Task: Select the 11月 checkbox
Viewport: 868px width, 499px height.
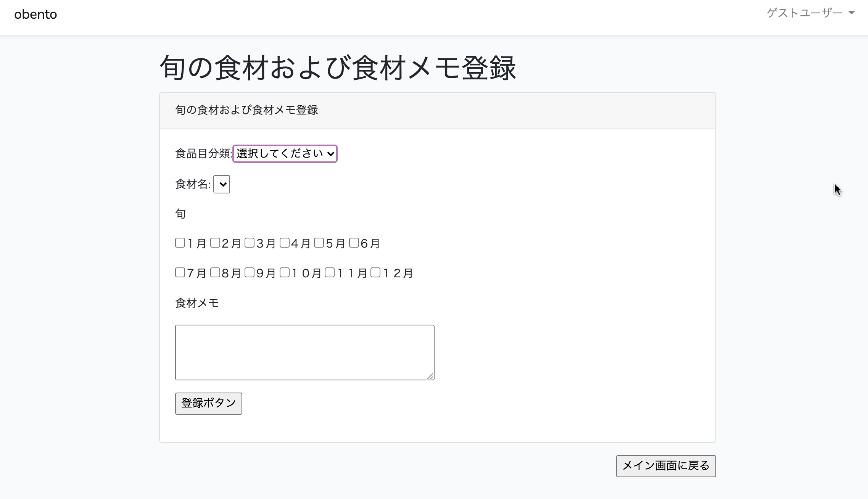Action: point(330,272)
